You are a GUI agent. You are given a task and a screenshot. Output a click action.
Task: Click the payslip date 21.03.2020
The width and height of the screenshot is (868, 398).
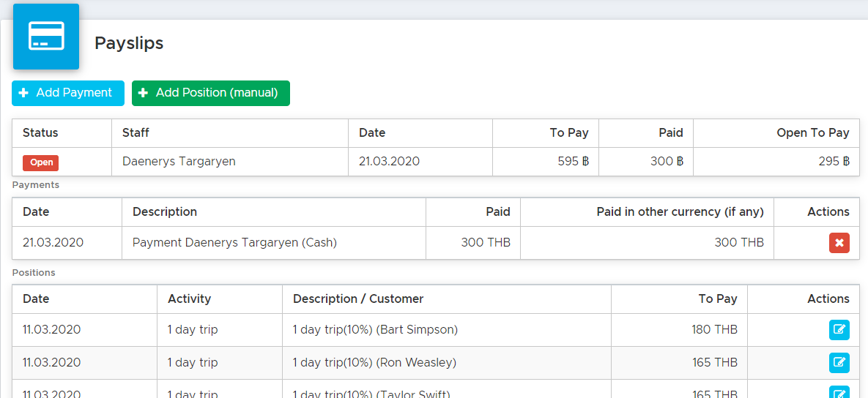(x=389, y=162)
